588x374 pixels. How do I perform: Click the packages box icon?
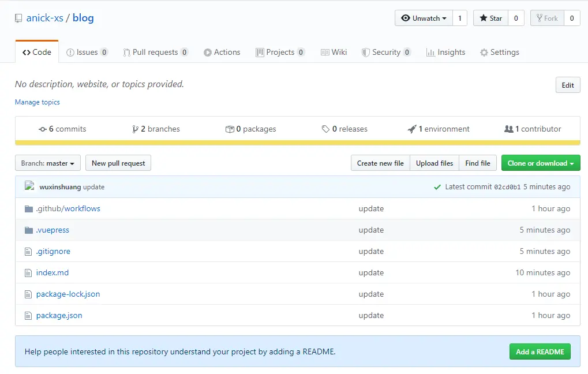[x=230, y=129]
